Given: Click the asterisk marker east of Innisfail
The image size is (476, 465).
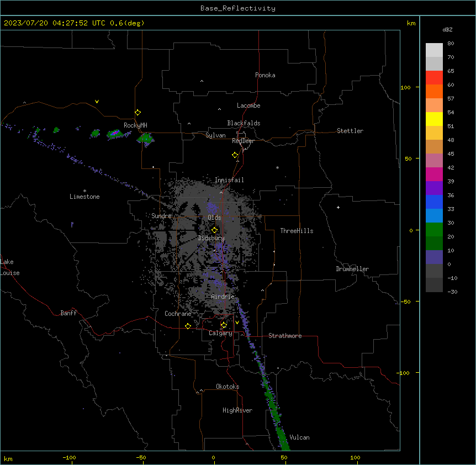Looking at the screenshot, I should pyautogui.click(x=277, y=167).
